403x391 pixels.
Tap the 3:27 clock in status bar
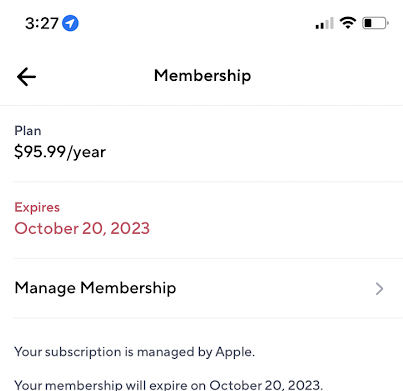[x=42, y=23]
